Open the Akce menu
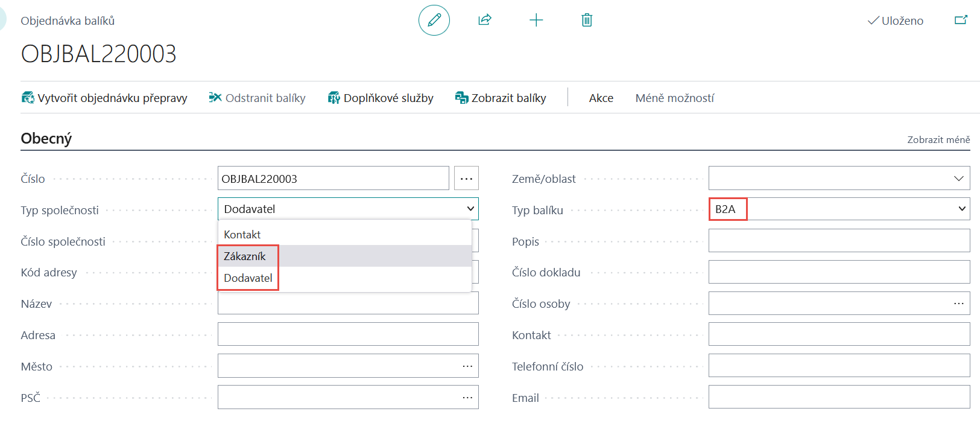This screenshot has width=980, height=423. 601,98
